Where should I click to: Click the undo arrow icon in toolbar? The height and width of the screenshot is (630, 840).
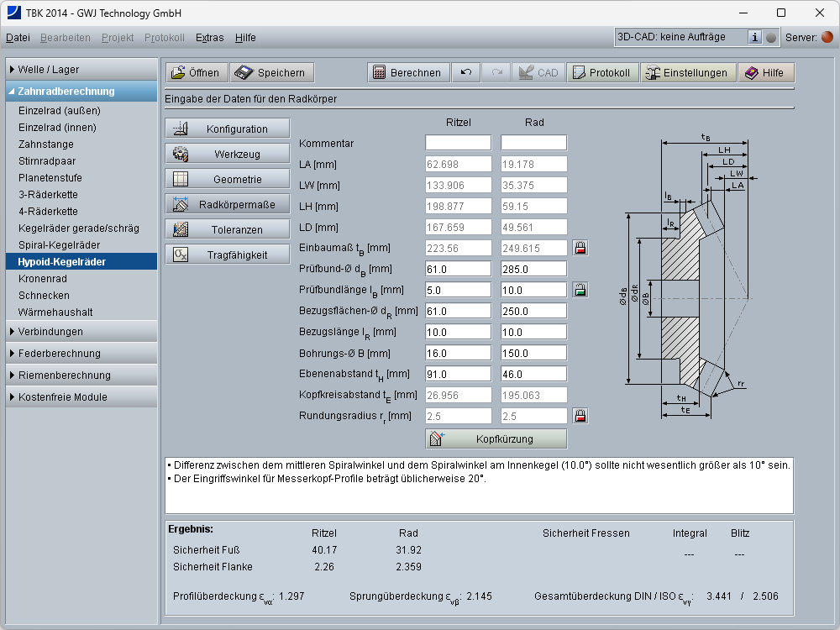click(466, 73)
